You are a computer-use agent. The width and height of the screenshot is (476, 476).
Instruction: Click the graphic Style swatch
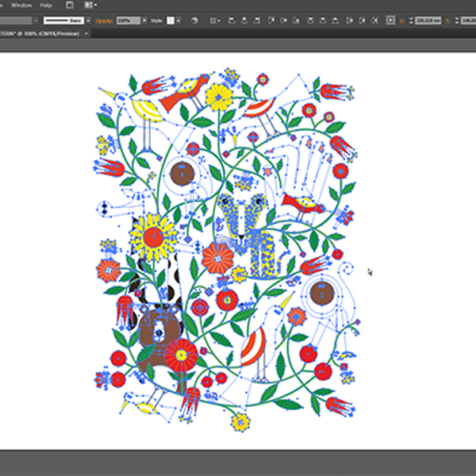point(170,19)
